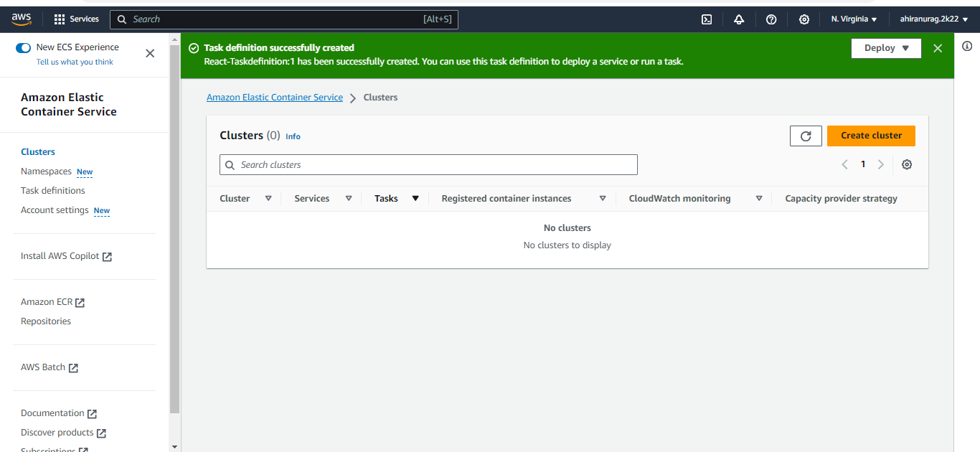Open the Discover products link
Viewport: 980px width, 452px height.
(57, 433)
